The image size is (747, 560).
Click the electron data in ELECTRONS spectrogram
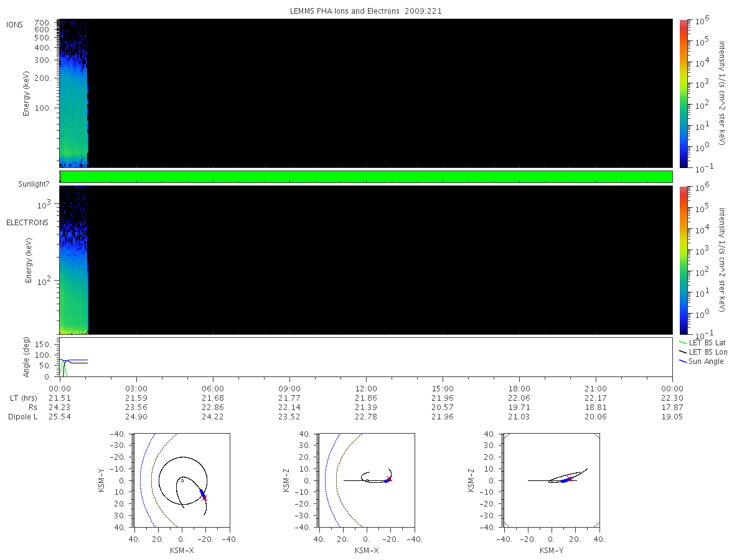click(73, 274)
